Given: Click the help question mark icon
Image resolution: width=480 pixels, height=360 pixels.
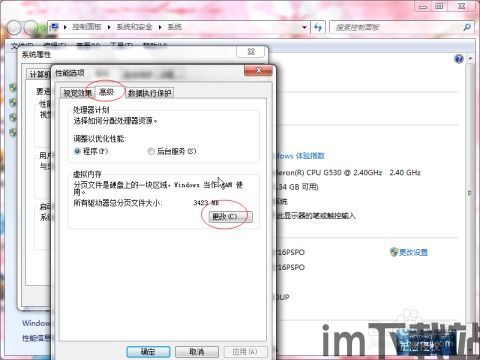Looking at the screenshot, I should (459, 59).
